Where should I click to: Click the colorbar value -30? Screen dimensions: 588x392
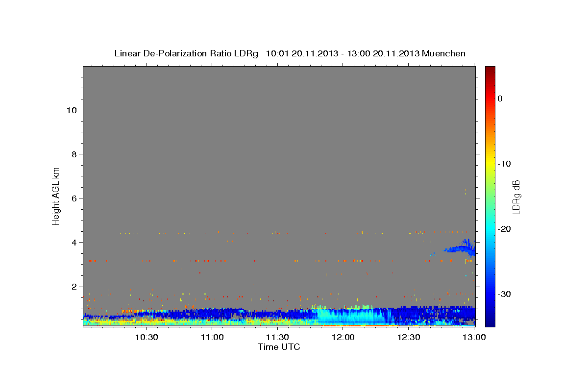pyautogui.click(x=504, y=294)
